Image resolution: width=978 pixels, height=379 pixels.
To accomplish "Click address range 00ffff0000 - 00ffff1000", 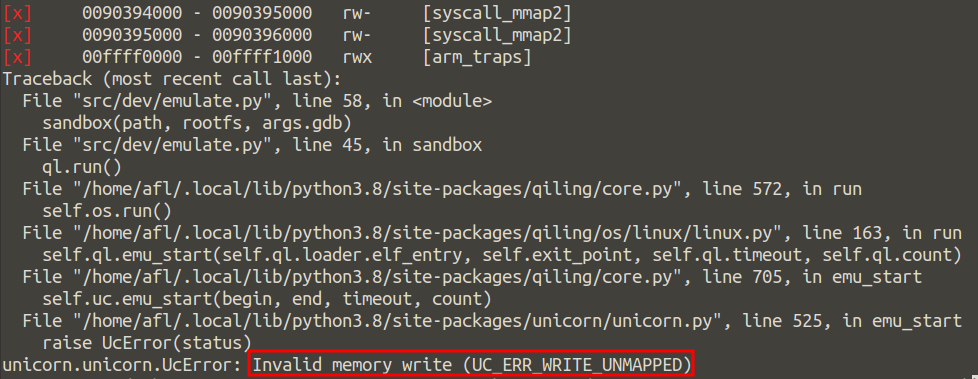I will tap(197, 58).
